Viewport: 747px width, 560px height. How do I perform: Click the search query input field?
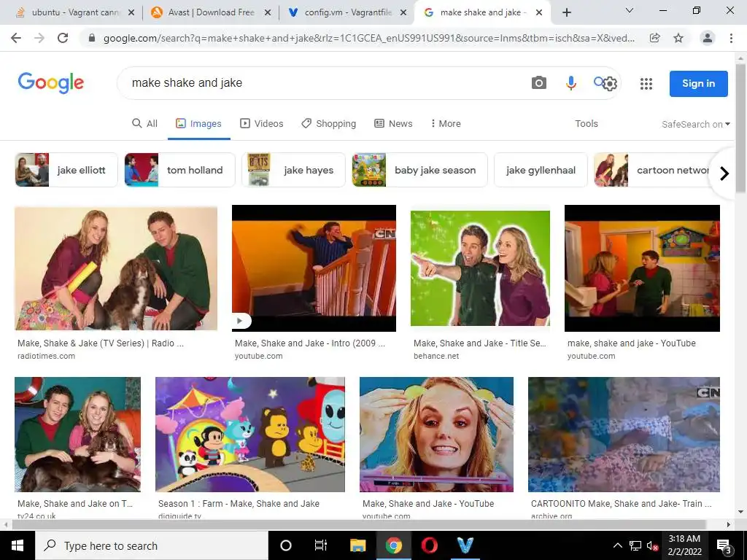click(x=324, y=83)
